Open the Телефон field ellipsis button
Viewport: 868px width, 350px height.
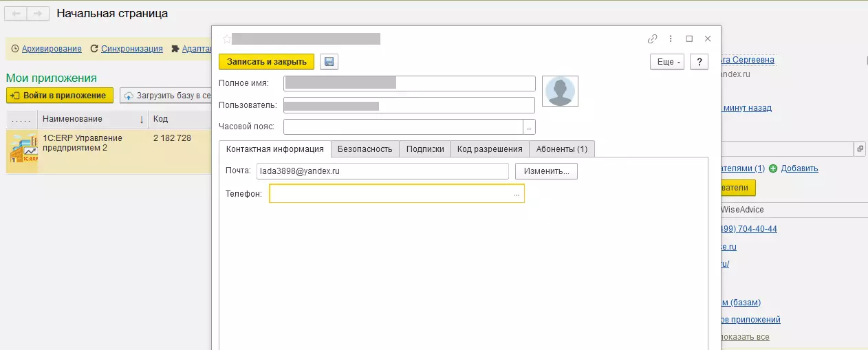(517, 194)
